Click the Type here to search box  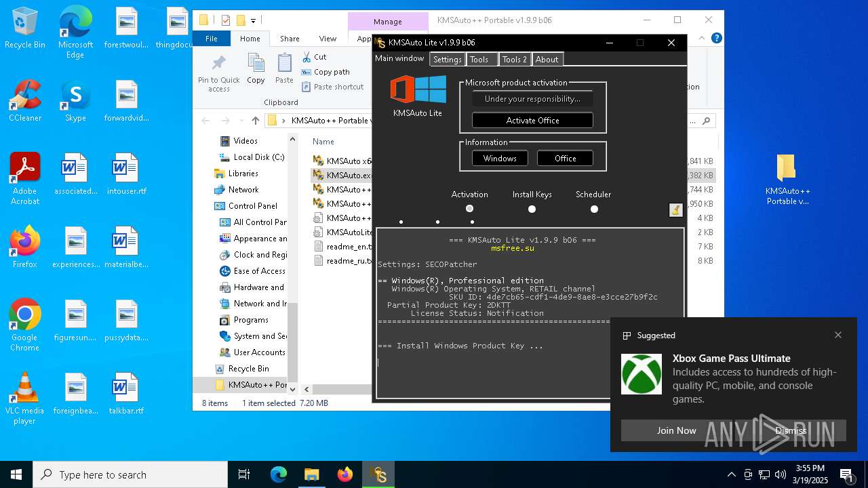coord(130,474)
